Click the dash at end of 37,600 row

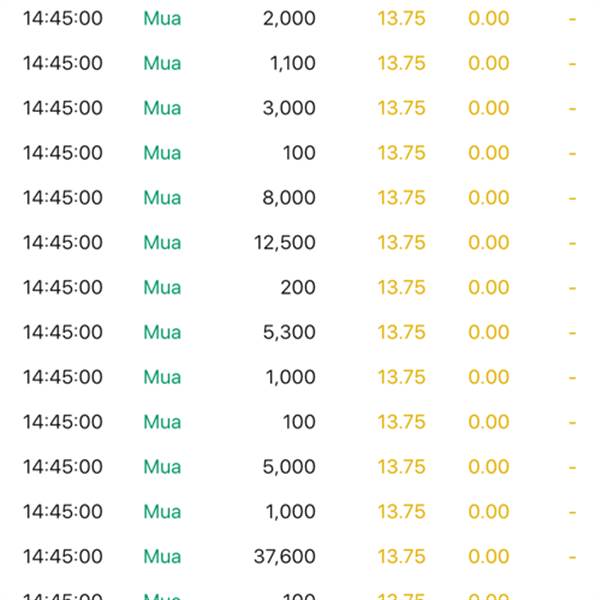572,557
